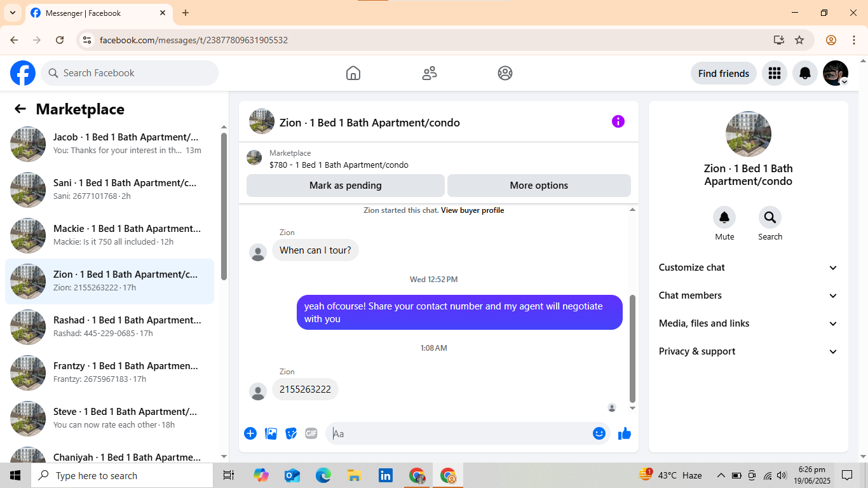868x488 pixels.
Task: Open more actions plus icon
Action: click(250, 433)
